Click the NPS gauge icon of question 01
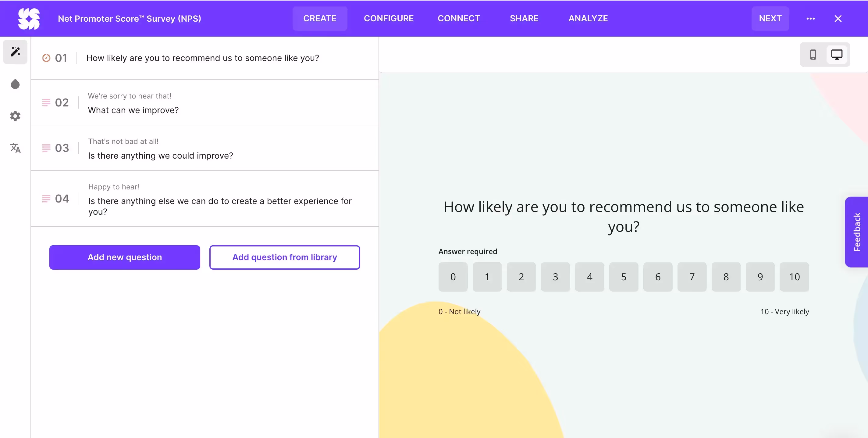This screenshot has height=438, width=868. [46, 58]
